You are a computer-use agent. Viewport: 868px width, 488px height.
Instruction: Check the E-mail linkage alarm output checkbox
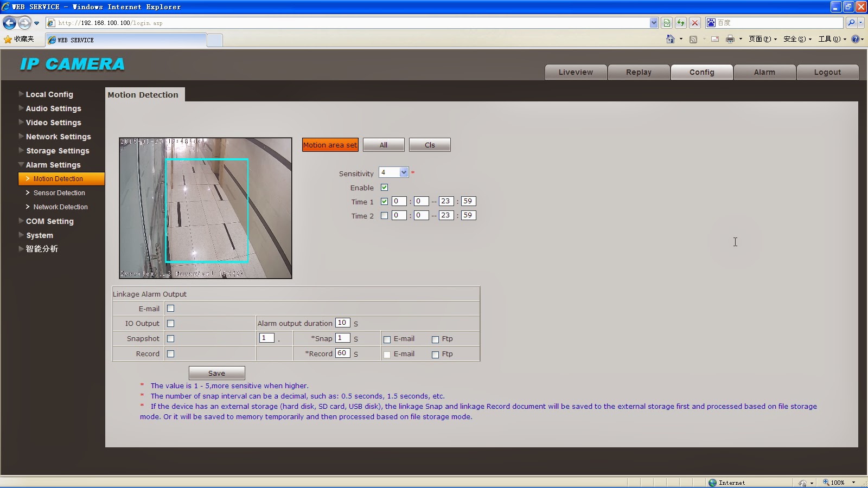point(170,308)
